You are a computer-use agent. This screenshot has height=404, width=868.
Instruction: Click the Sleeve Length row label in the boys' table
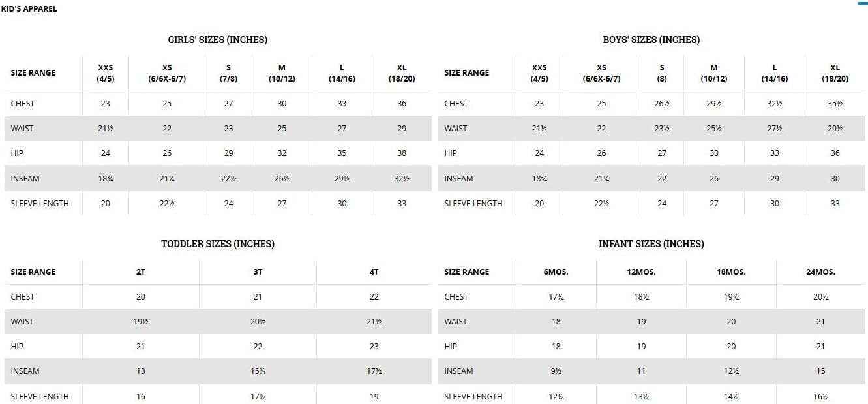tap(473, 204)
